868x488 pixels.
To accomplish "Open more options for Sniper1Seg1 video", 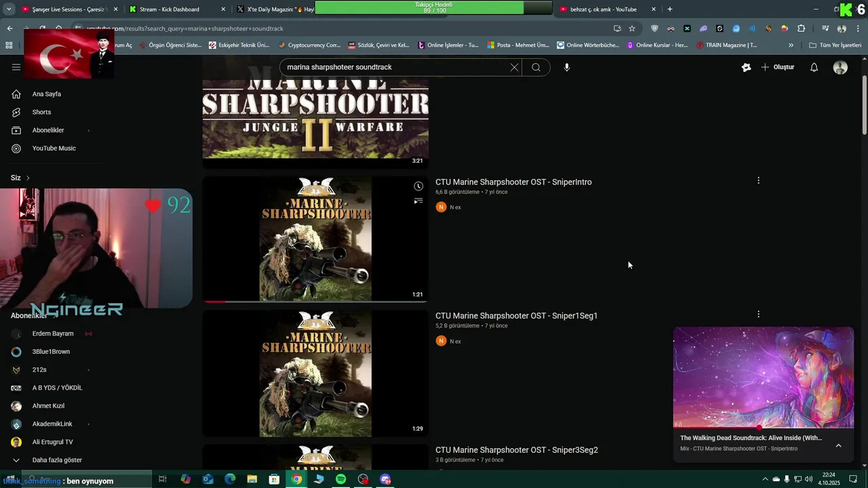I will 758,314.
